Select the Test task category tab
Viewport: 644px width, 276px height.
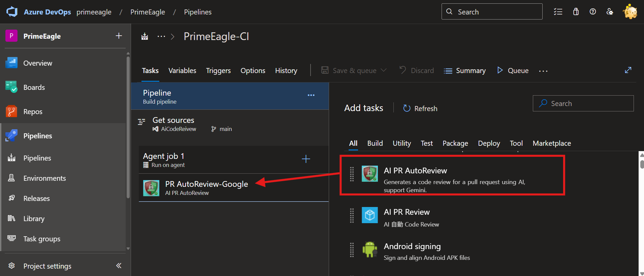[x=427, y=143]
